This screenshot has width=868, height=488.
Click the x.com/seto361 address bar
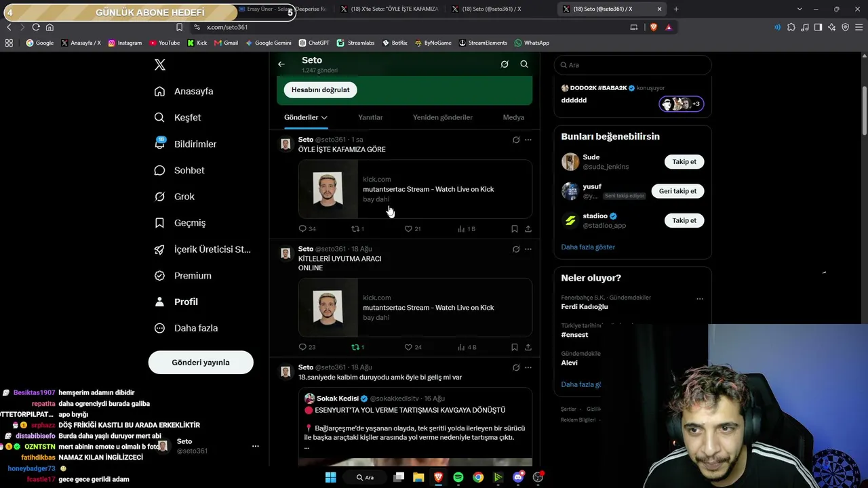(407, 27)
